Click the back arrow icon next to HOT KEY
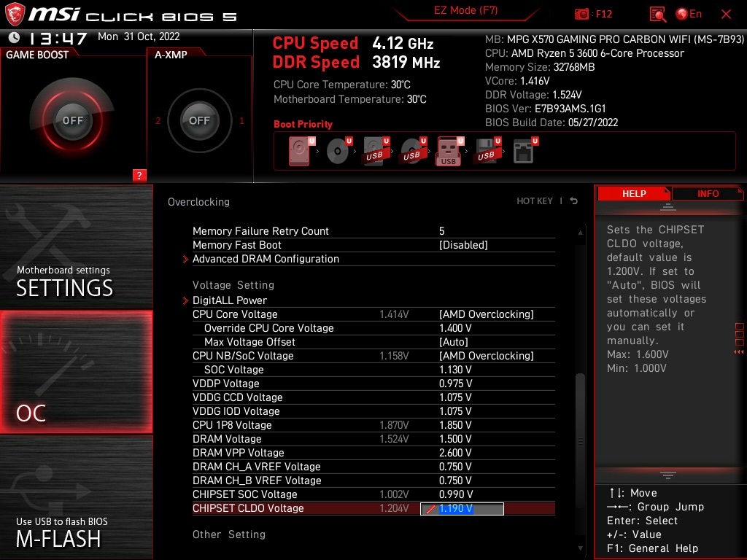 tap(574, 201)
